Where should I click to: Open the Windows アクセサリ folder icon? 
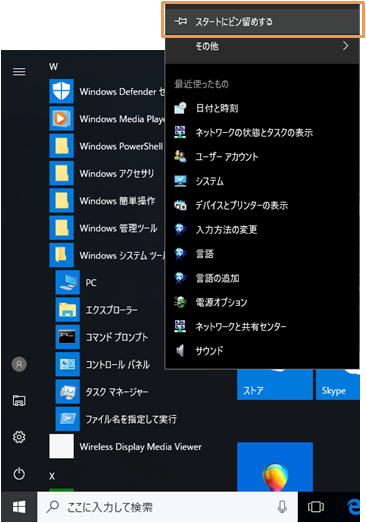coord(61,173)
